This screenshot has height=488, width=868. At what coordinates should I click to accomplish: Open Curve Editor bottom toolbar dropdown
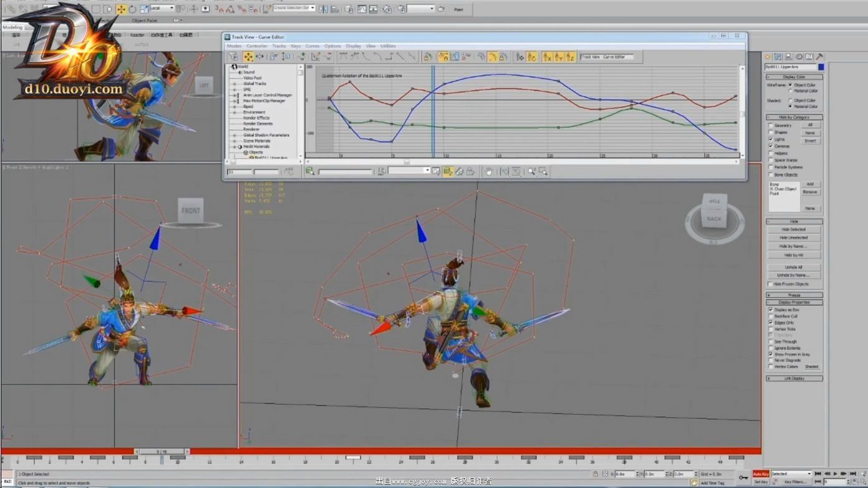pos(410,170)
